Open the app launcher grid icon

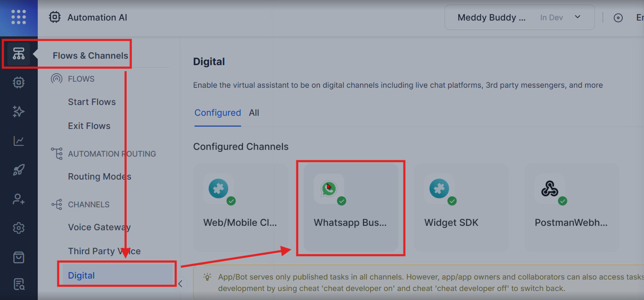coord(18,17)
